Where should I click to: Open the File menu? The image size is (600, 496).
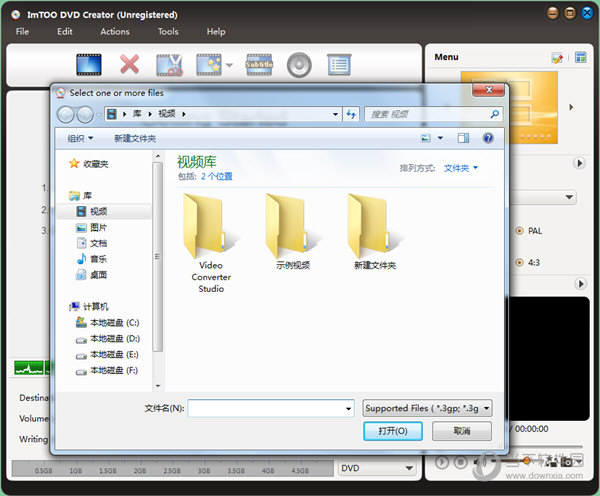(22, 31)
